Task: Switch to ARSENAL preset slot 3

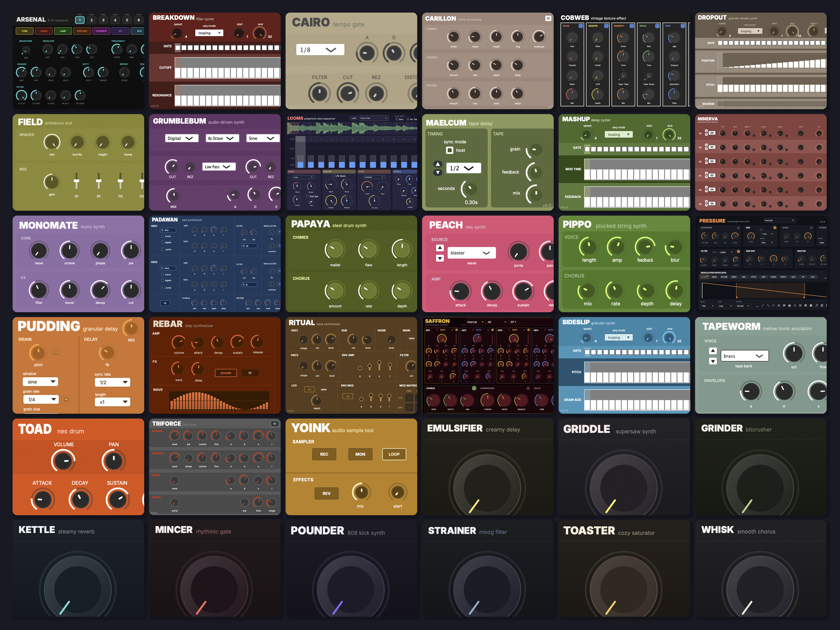Action: pos(103,20)
